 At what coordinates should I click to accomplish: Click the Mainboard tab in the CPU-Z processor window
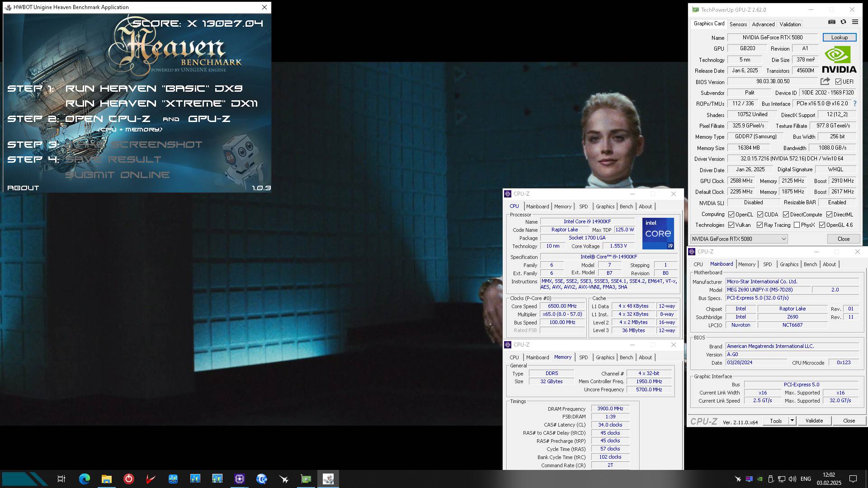(x=537, y=206)
